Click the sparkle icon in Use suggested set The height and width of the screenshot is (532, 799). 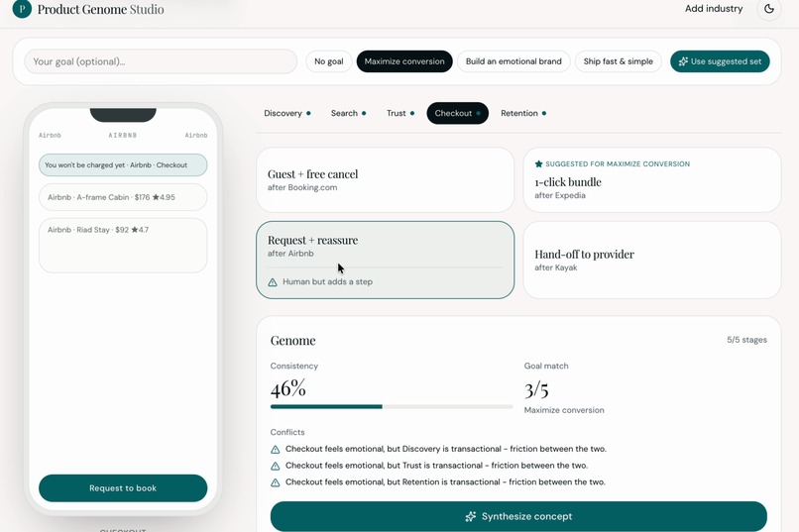683,61
